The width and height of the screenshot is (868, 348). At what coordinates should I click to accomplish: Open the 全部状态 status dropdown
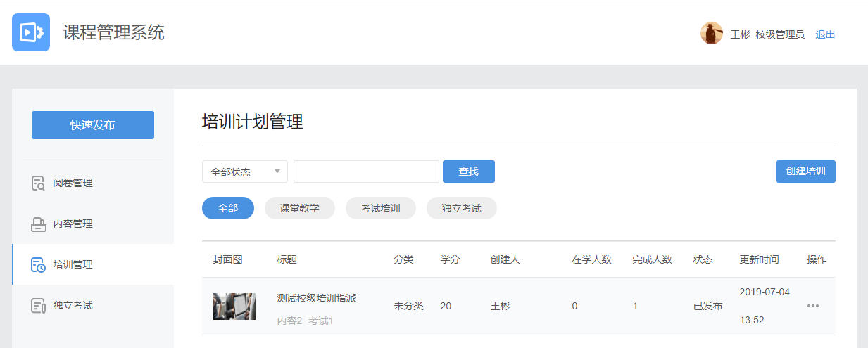(244, 172)
